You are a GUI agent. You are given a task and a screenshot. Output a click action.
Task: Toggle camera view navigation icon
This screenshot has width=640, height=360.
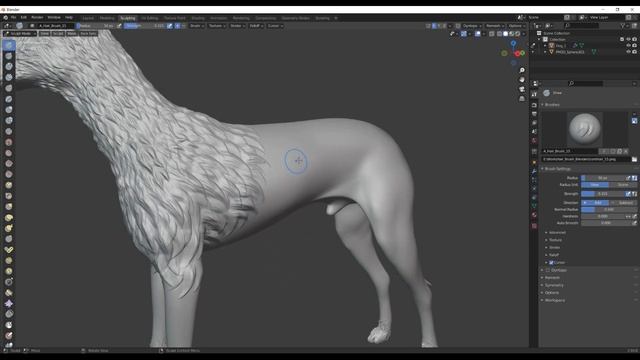[x=522, y=89]
